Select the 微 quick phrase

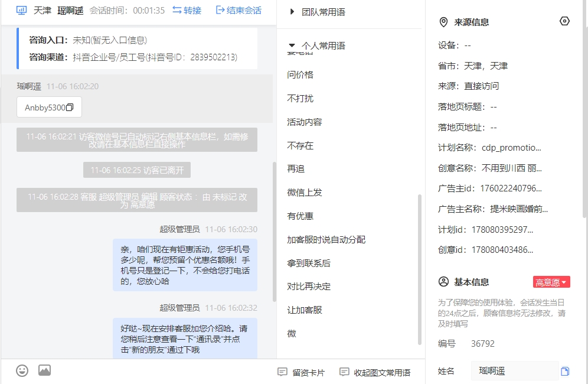292,333
